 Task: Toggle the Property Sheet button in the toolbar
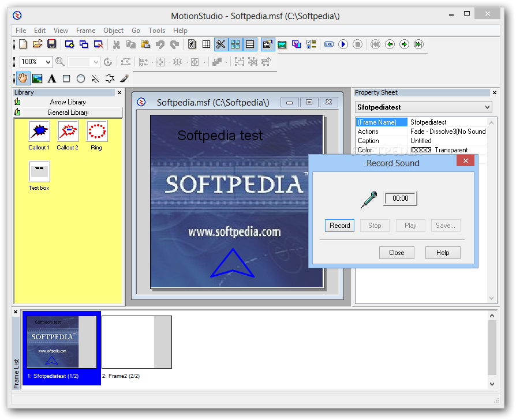tap(268, 44)
